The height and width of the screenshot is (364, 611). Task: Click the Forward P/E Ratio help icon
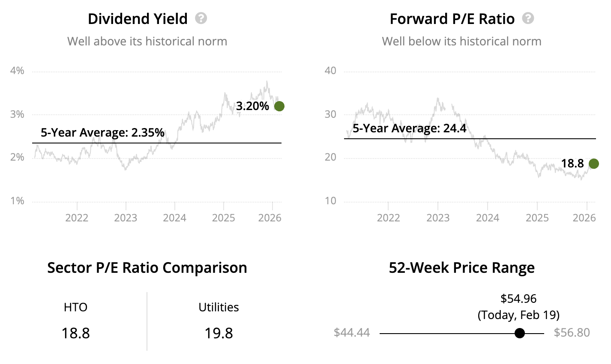528,18
